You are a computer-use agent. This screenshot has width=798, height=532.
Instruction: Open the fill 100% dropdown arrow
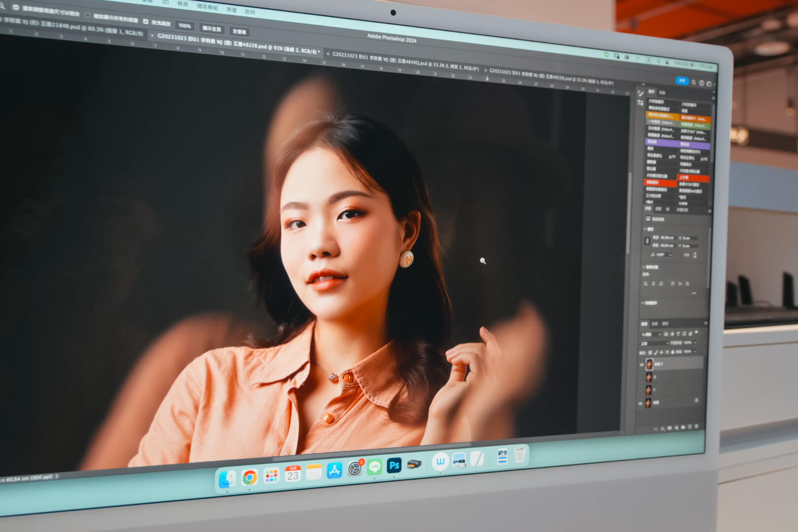695,352
